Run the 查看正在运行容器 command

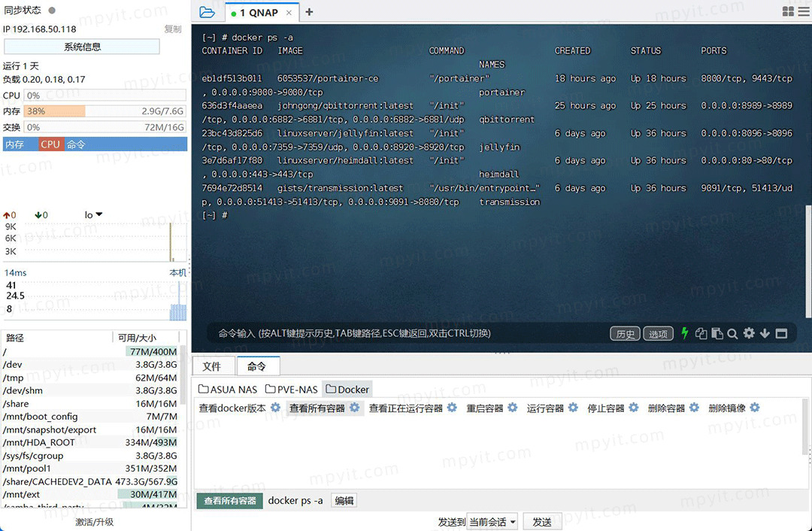405,408
